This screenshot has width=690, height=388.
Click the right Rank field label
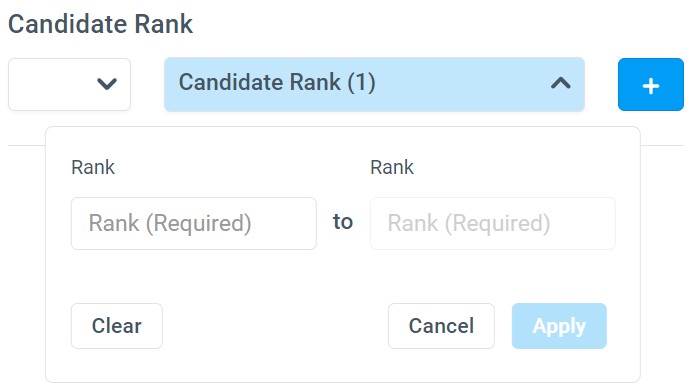[392, 167]
